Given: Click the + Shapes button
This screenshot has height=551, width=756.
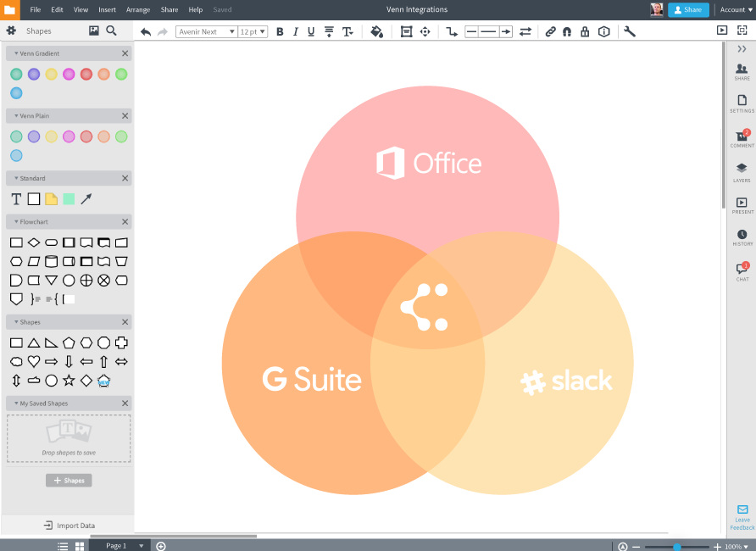Looking at the screenshot, I should pos(69,480).
